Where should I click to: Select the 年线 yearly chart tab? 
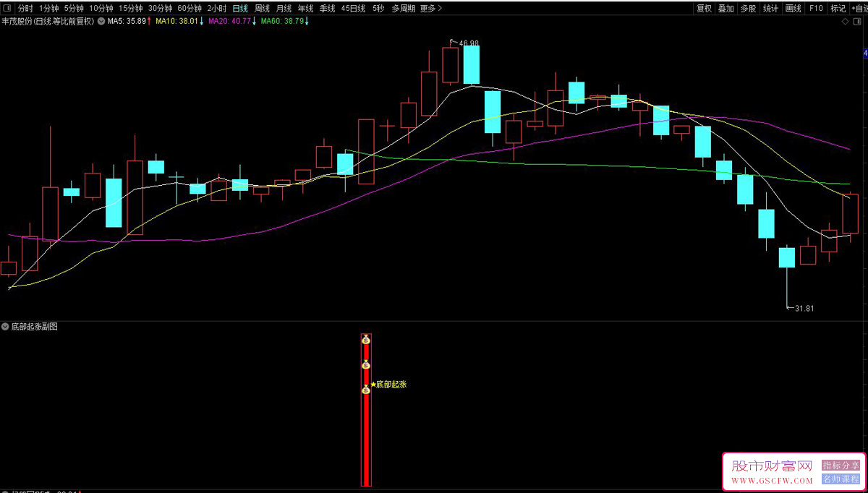[x=305, y=9]
